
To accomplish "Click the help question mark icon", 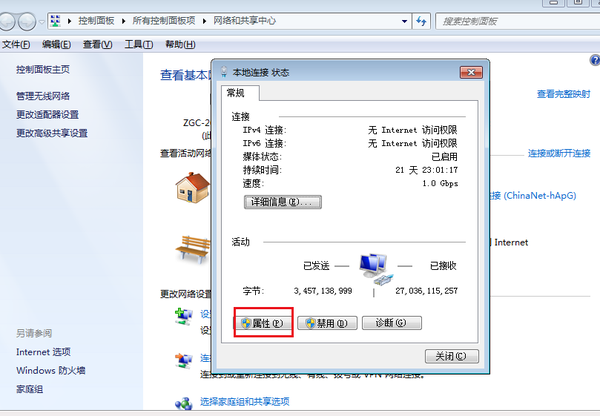I will pos(595,60).
